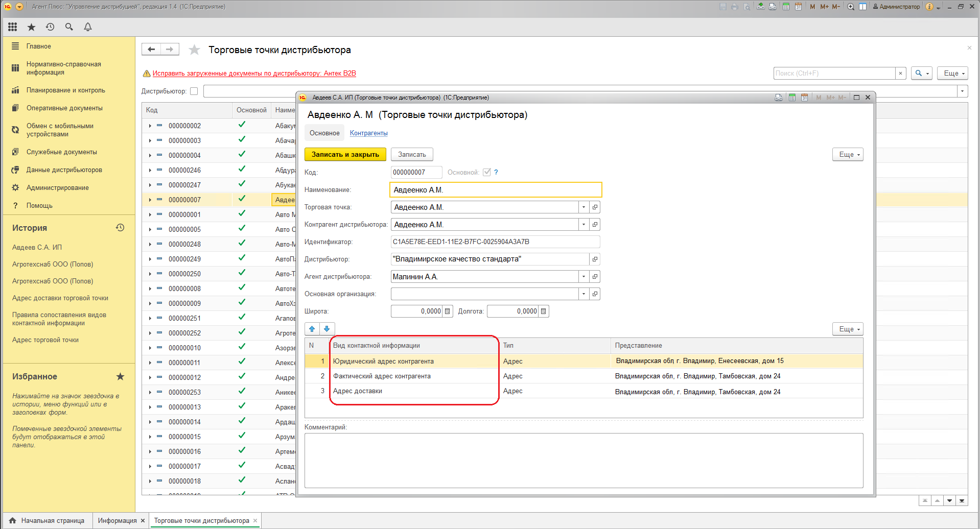This screenshot has height=529, width=980.
Task: Toggle the Основной checkbox in dialog
Action: 487,172
